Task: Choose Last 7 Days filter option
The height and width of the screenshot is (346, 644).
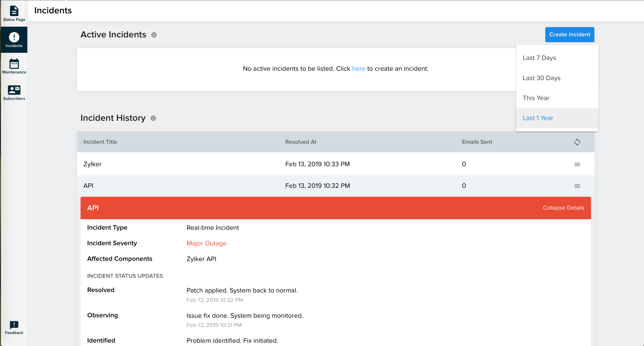Action: click(539, 58)
